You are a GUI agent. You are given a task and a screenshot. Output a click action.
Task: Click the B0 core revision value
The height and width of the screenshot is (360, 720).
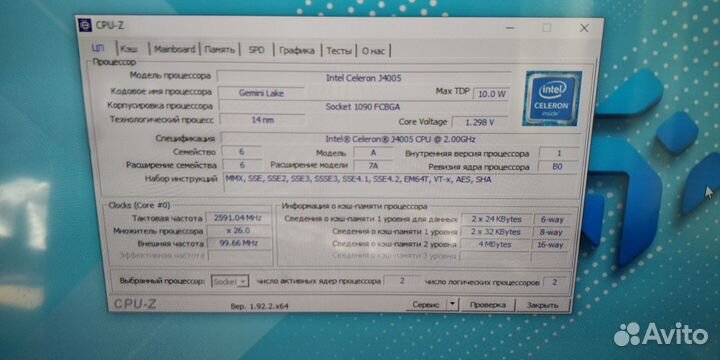click(557, 167)
